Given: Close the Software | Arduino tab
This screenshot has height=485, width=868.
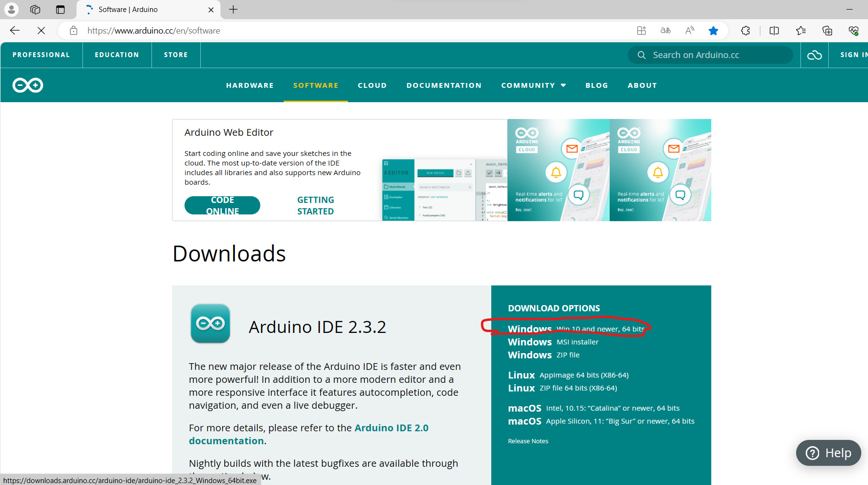Looking at the screenshot, I should pos(211,10).
